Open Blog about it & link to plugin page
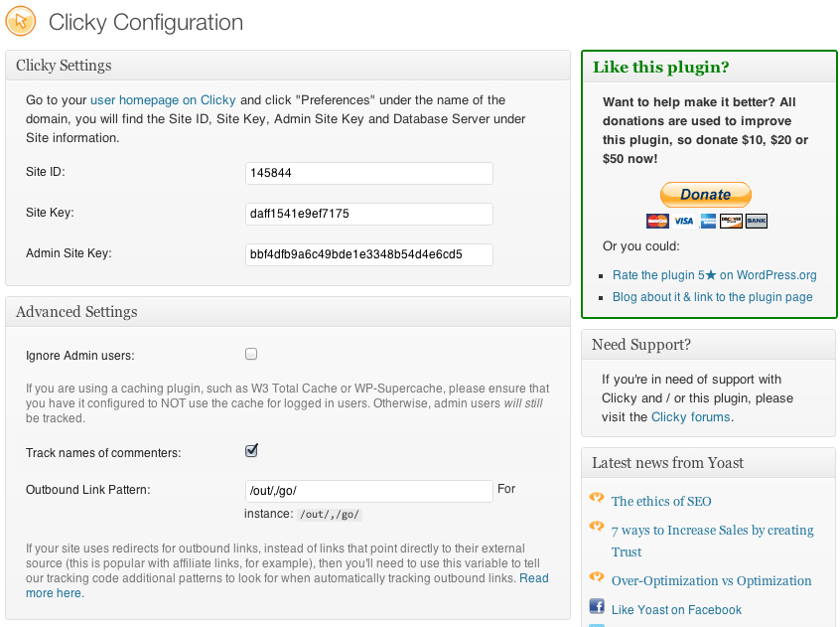Image resolution: width=840 pixels, height=627 pixels. pos(713,297)
